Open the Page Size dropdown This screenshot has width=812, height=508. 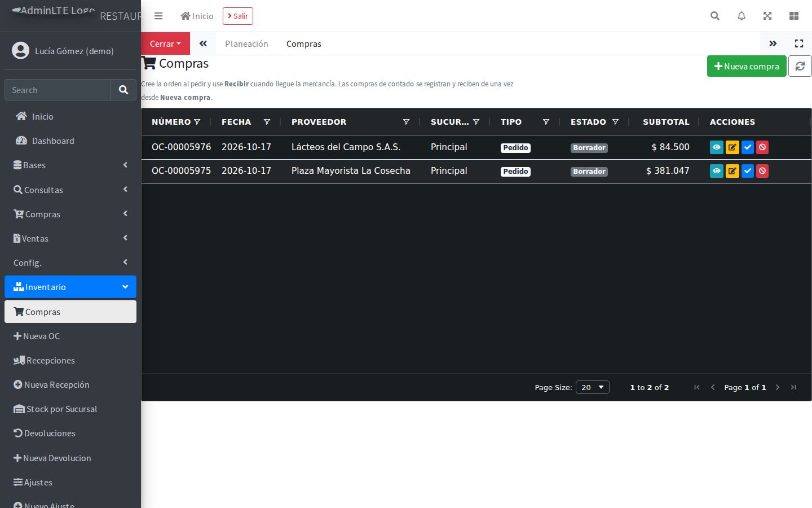(592, 387)
